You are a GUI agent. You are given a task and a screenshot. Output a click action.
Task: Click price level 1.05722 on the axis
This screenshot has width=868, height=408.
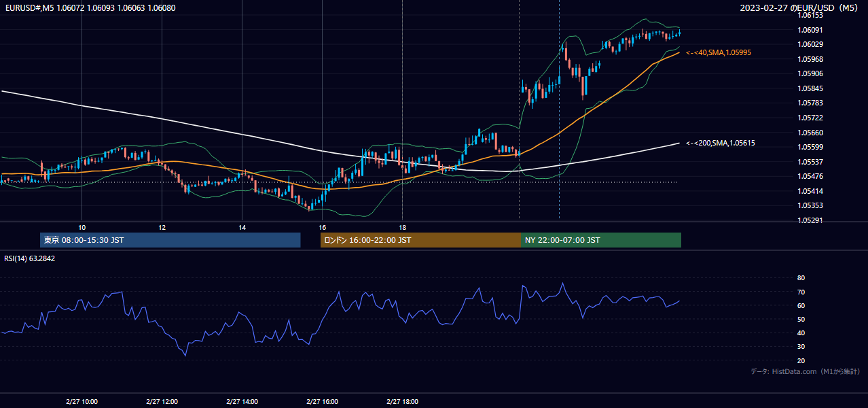point(810,118)
